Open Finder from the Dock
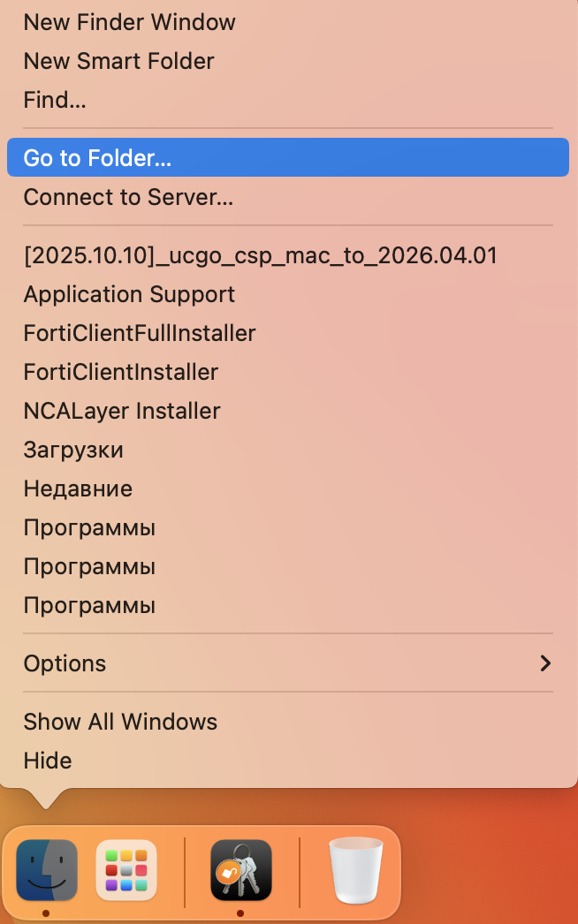The height and width of the screenshot is (924, 578). (x=46, y=870)
